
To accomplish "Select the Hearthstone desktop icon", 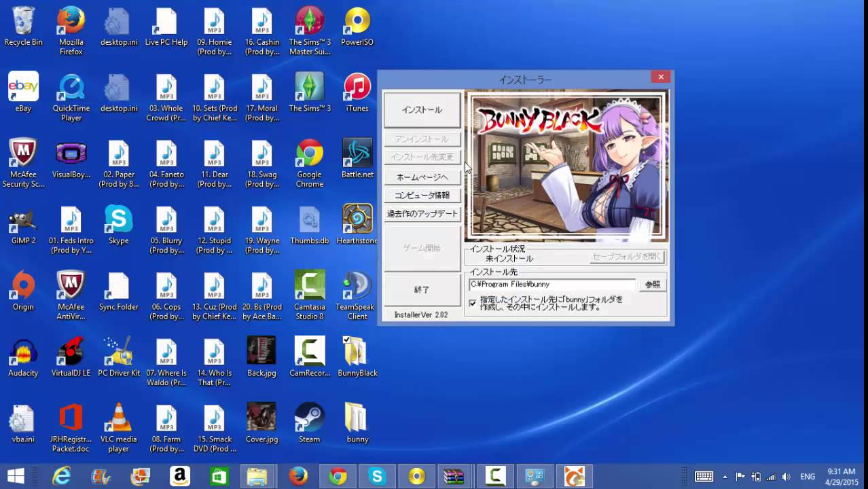I will coord(357,225).
